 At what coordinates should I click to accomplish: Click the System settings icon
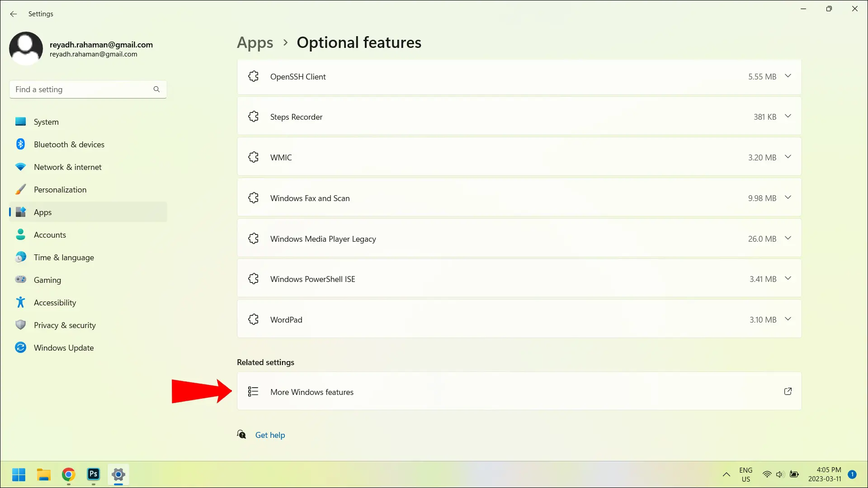[20, 122]
